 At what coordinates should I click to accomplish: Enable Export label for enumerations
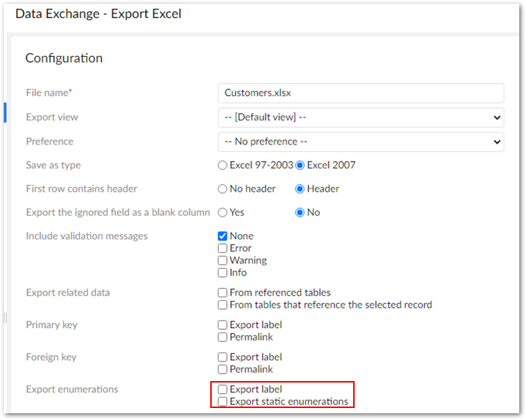223,389
